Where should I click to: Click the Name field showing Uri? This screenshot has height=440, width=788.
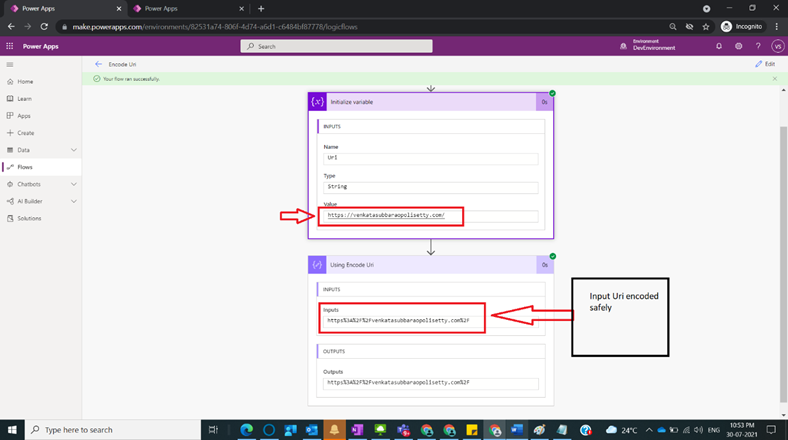pyautogui.click(x=431, y=158)
